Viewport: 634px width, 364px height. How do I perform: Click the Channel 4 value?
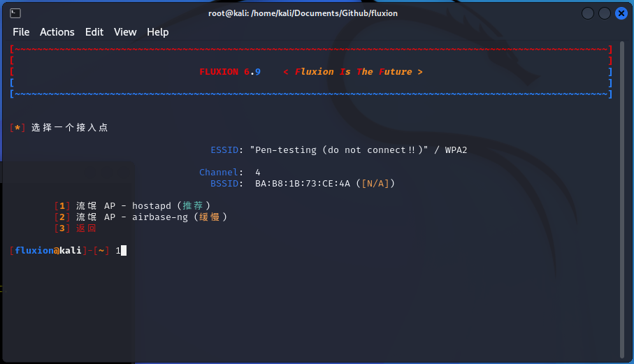click(258, 173)
